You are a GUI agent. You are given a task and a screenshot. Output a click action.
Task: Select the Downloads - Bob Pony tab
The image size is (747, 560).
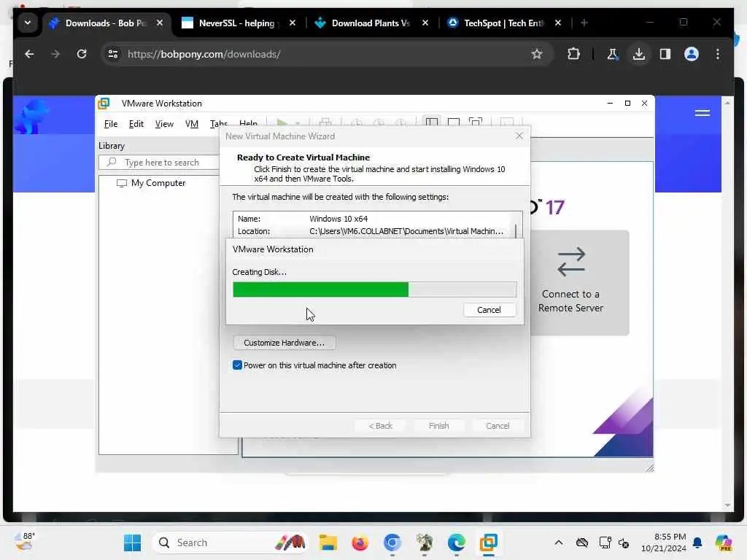coord(105,23)
